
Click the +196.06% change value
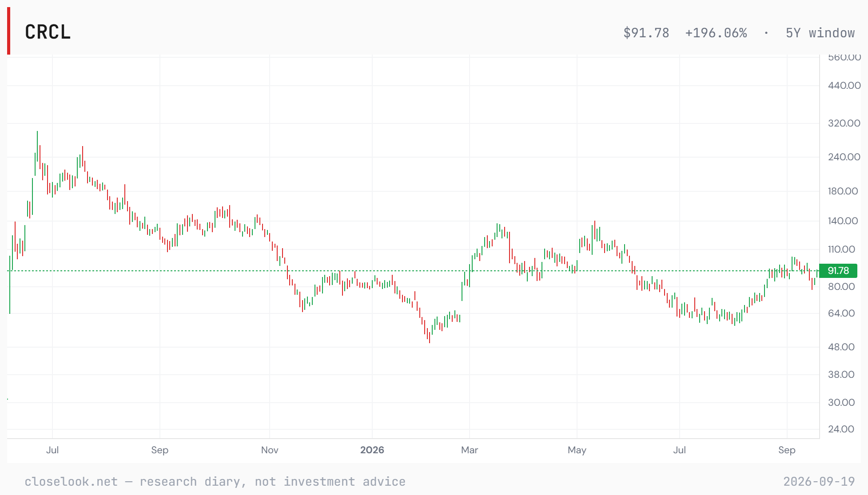716,33
